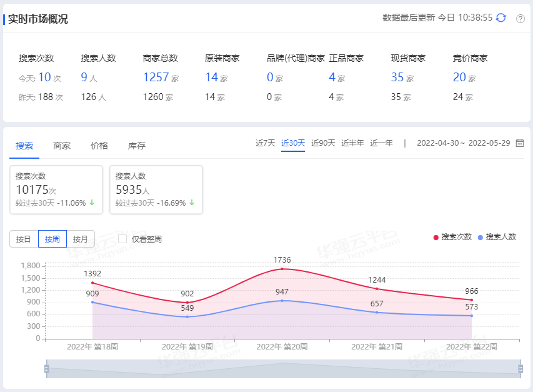
Task: Toggle 搜索次数 legend red dot
Action: coord(436,238)
